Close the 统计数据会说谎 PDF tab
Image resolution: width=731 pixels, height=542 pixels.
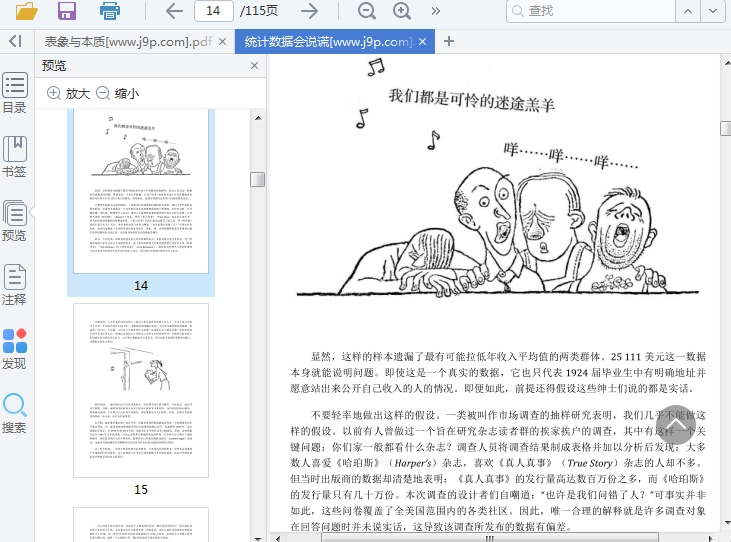pos(422,41)
